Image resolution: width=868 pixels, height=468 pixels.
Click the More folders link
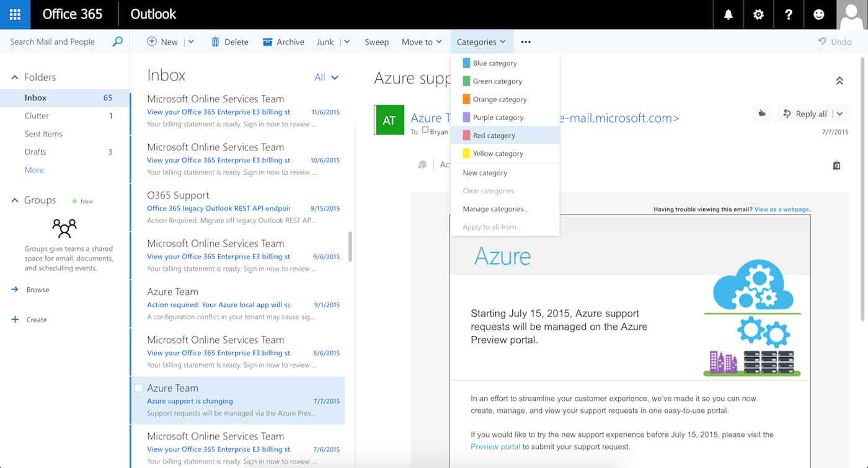coord(34,170)
